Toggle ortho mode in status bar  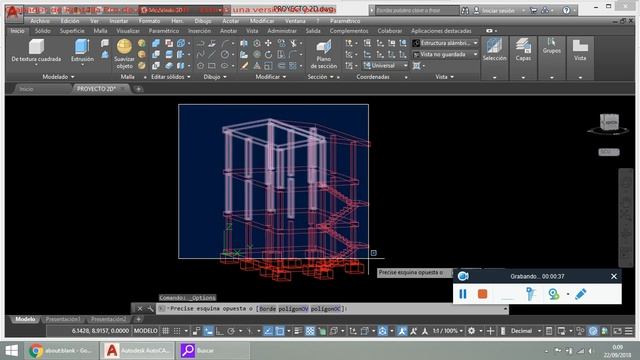220,331
